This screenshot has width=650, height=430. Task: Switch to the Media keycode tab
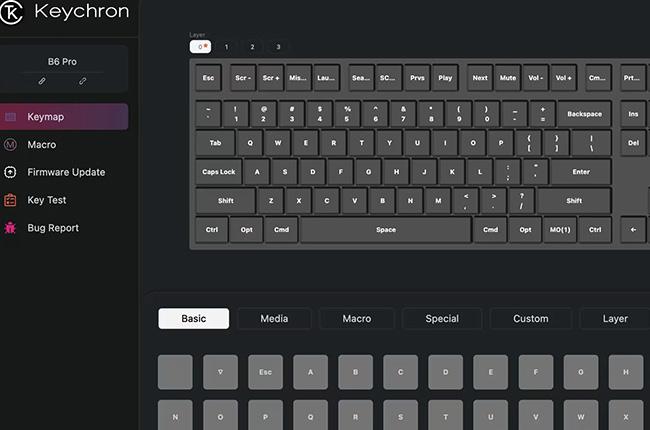(x=274, y=318)
